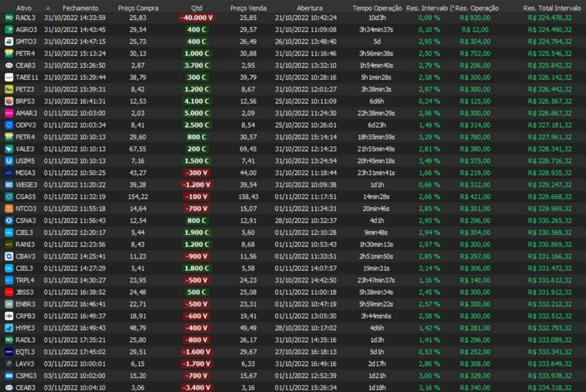586x392 pixels.
Task: Click the red -40.000 V quantity badge
Action: coord(197,18)
